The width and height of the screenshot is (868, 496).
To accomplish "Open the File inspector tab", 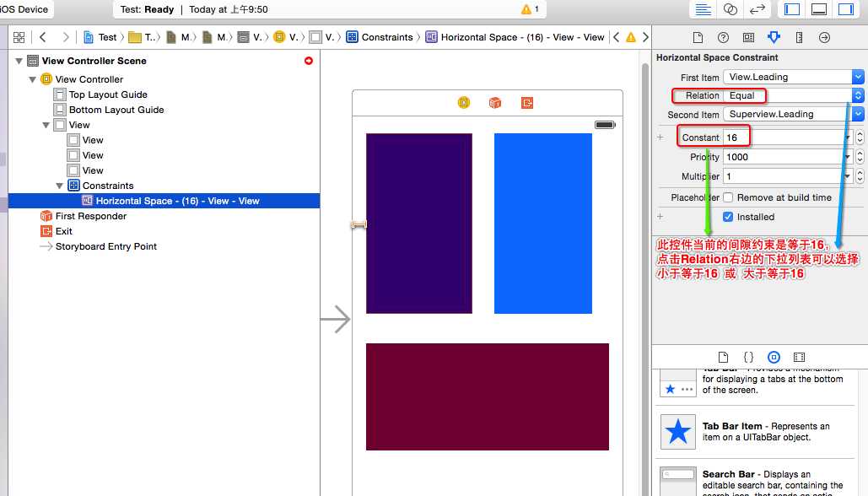I will (698, 37).
